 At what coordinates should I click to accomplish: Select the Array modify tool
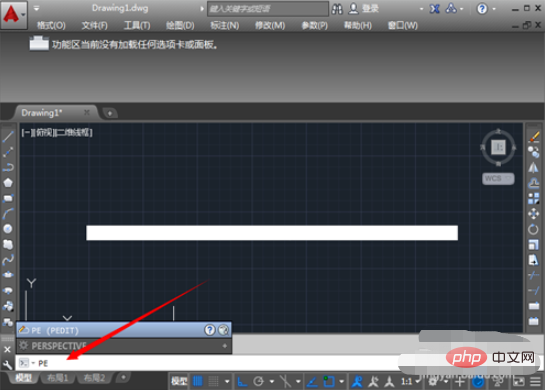[x=534, y=198]
